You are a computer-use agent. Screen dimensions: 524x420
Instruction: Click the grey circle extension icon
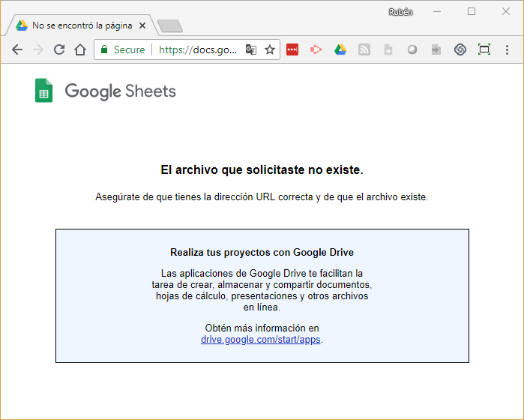[412, 49]
